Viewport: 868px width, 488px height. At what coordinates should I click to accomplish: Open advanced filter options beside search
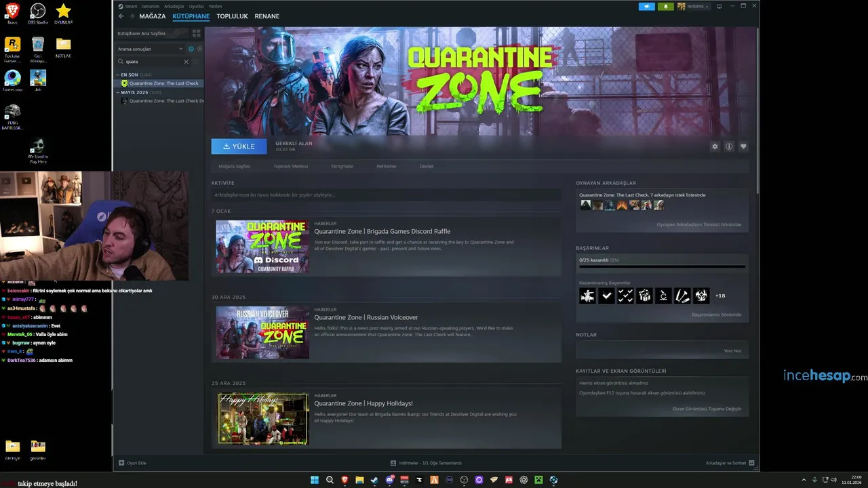197,62
